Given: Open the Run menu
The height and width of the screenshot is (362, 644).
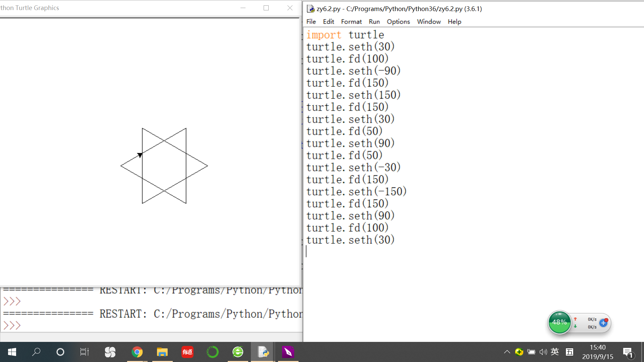Looking at the screenshot, I should (x=374, y=21).
